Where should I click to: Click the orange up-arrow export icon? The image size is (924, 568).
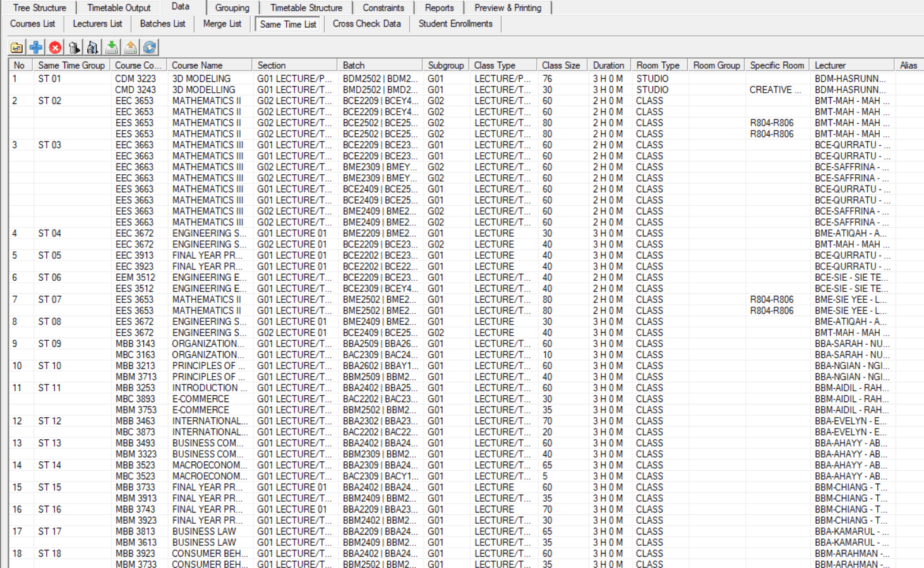tap(131, 47)
